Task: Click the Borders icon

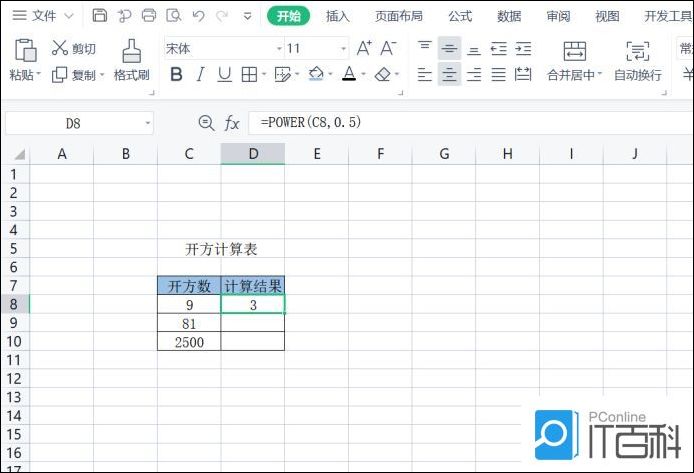Action: click(249, 74)
